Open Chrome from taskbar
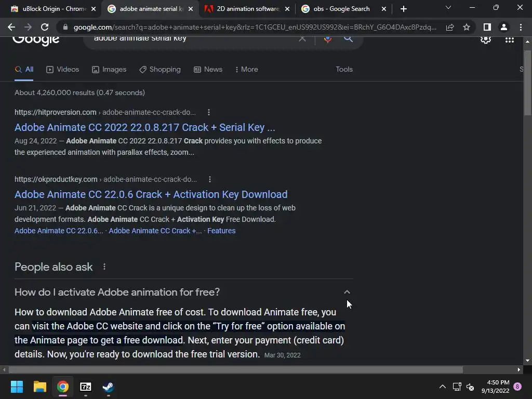The image size is (532, 399). click(x=63, y=387)
